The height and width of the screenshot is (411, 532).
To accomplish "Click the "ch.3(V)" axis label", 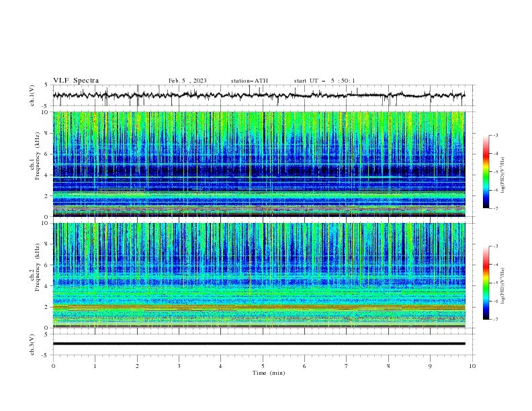I will [x=32, y=345].
